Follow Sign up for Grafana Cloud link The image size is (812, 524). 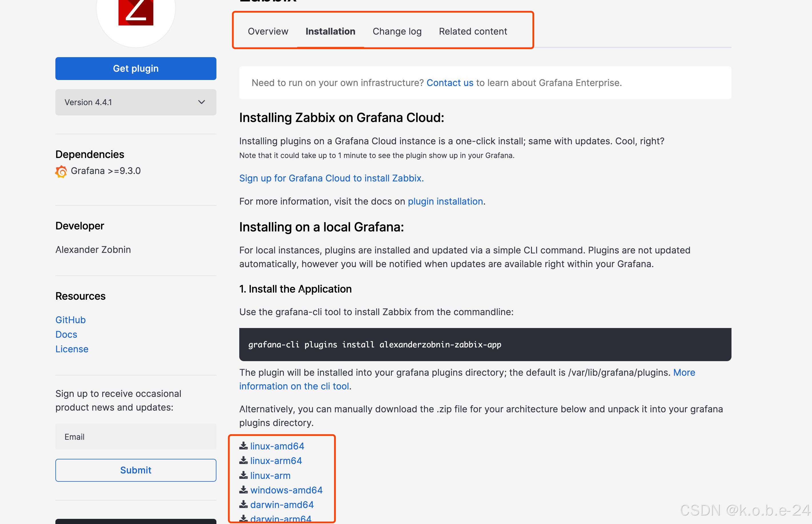click(331, 178)
